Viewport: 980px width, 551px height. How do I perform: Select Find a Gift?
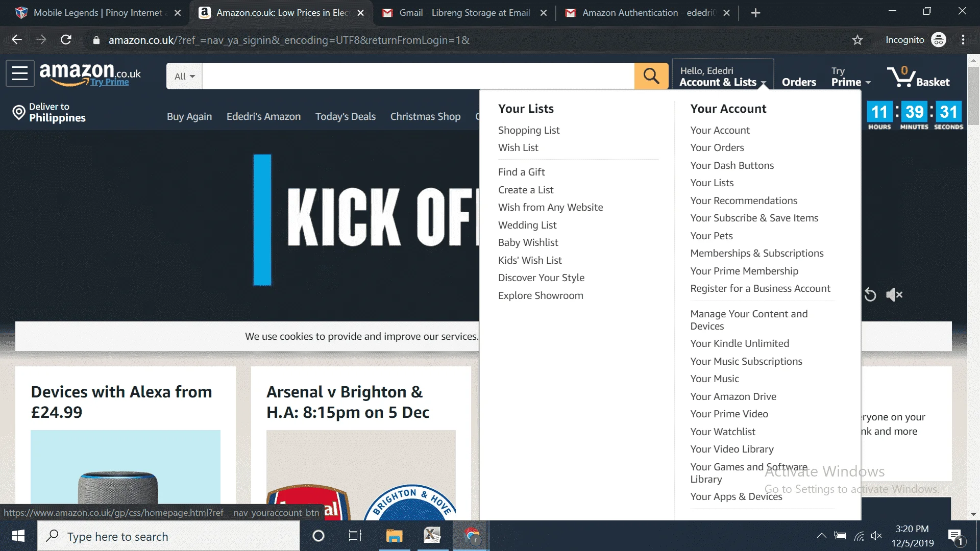click(522, 172)
